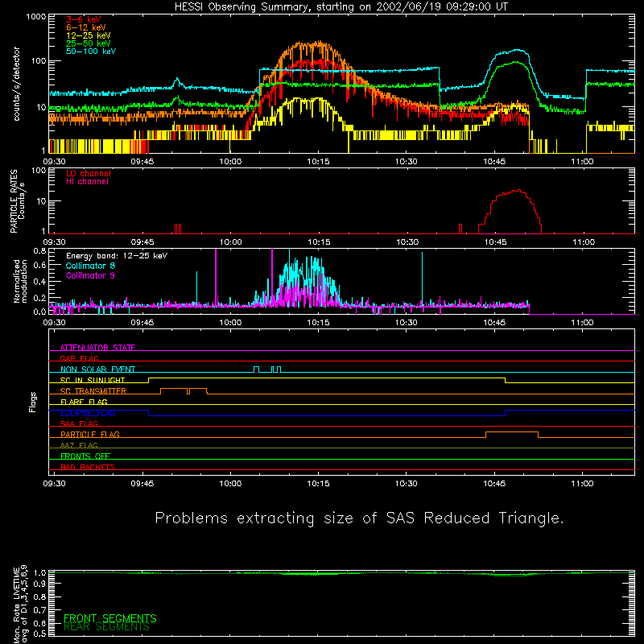644x644 pixels.
Task: Click the 6-12 keV flare peak near 10:15
Action: click(x=318, y=43)
